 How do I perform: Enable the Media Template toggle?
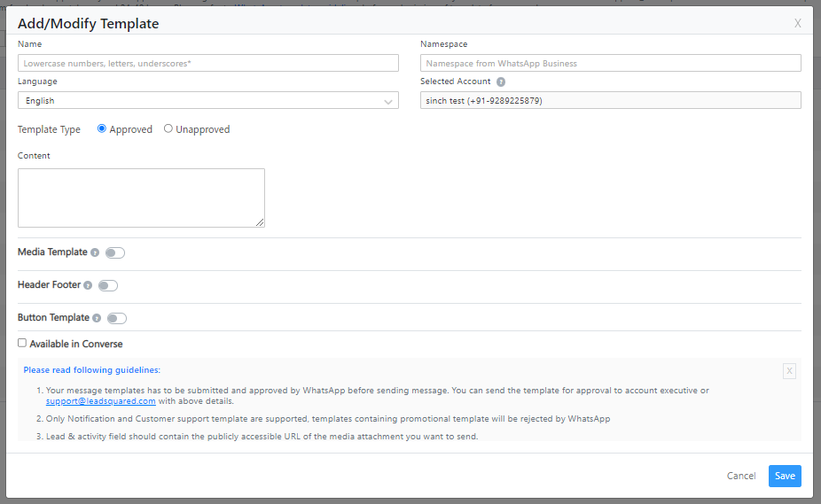point(115,252)
